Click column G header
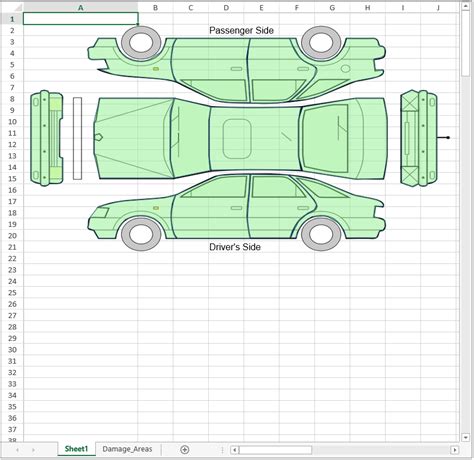The height and width of the screenshot is (460, 474). click(332, 7)
